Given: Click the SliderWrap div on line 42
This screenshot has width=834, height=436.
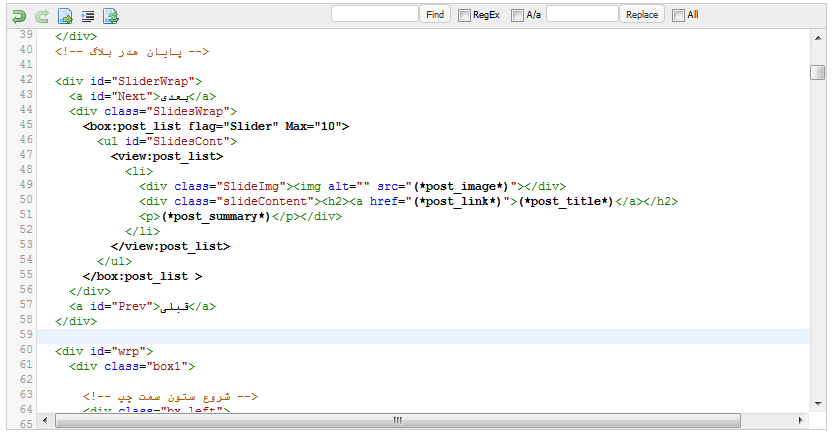Looking at the screenshot, I should (x=129, y=81).
